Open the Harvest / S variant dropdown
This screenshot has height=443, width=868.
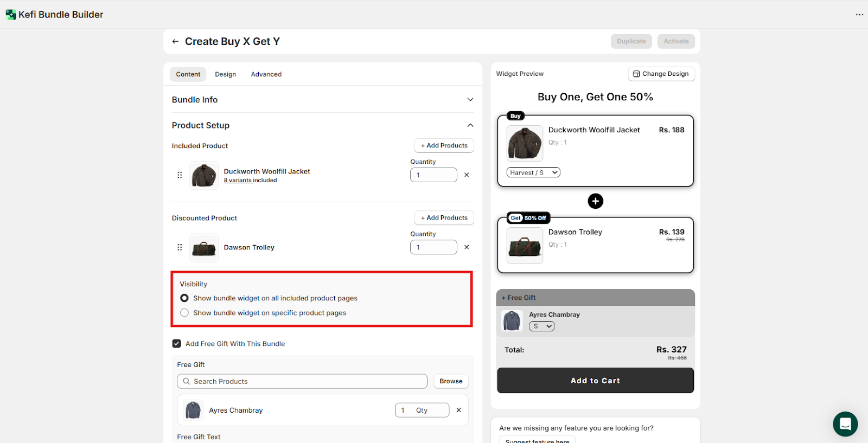(x=533, y=172)
